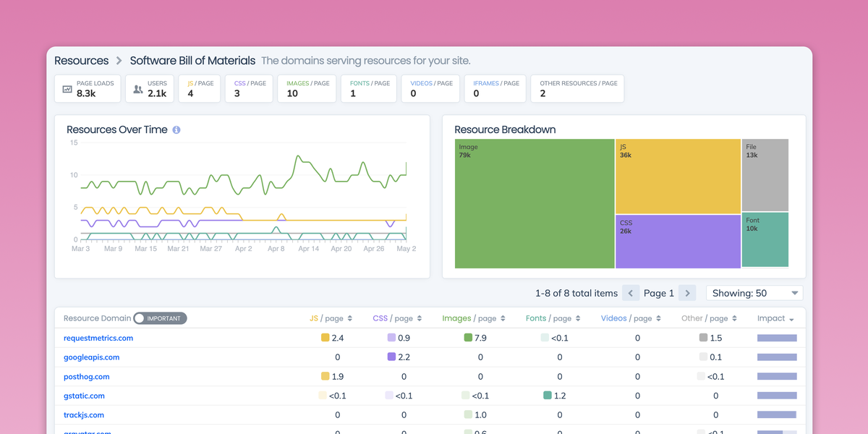Click the requestmetrics.com impact bar
This screenshot has width=868, height=434.
click(x=777, y=338)
